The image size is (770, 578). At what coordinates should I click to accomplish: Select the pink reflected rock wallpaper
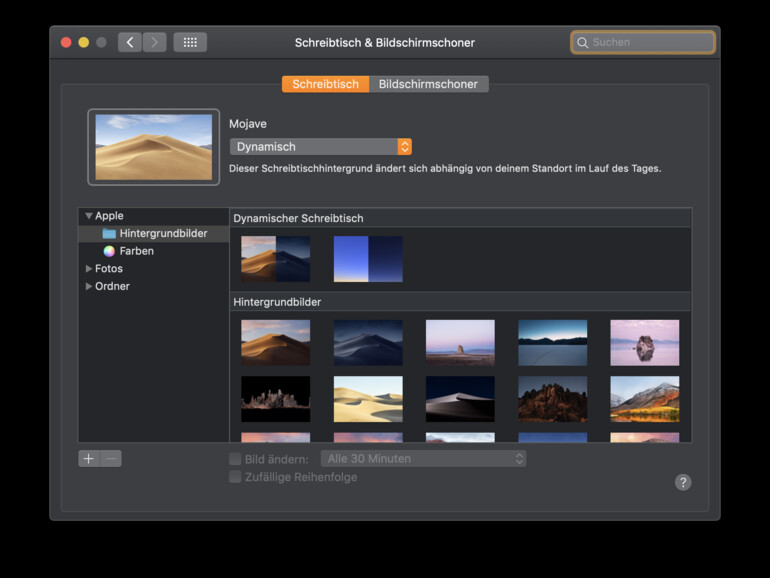point(645,343)
